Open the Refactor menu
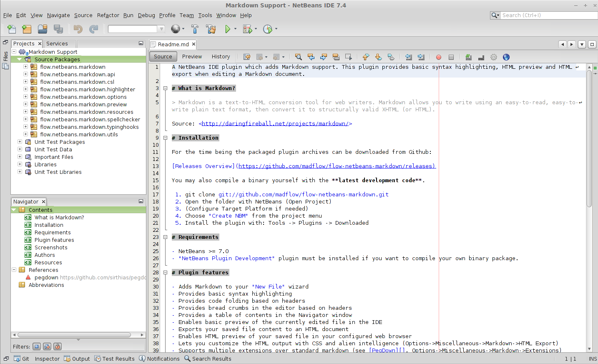 point(108,15)
